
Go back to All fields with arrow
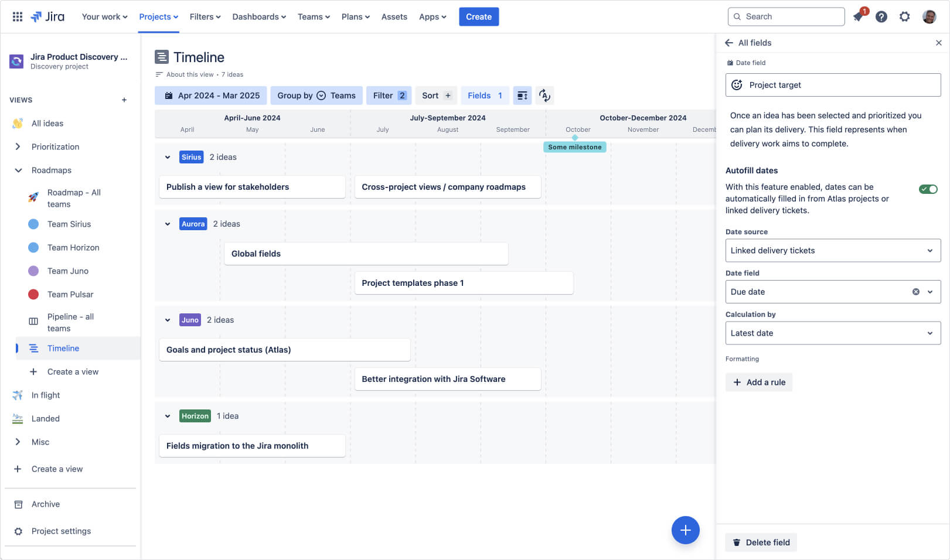click(x=729, y=43)
